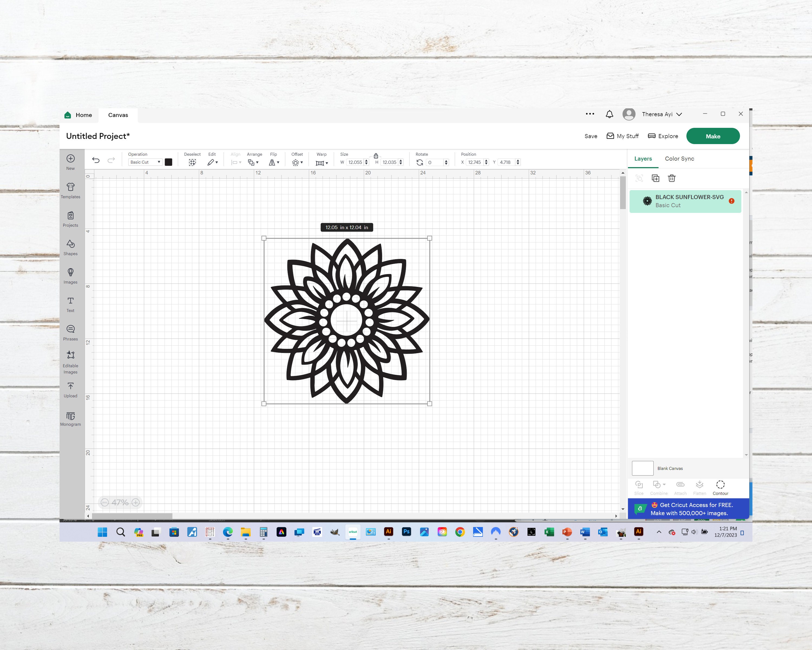The width and height of the screenshot is (812, 650).
Task: Delete the selected layer with the trash icon
Action: (x=672, y=178)
